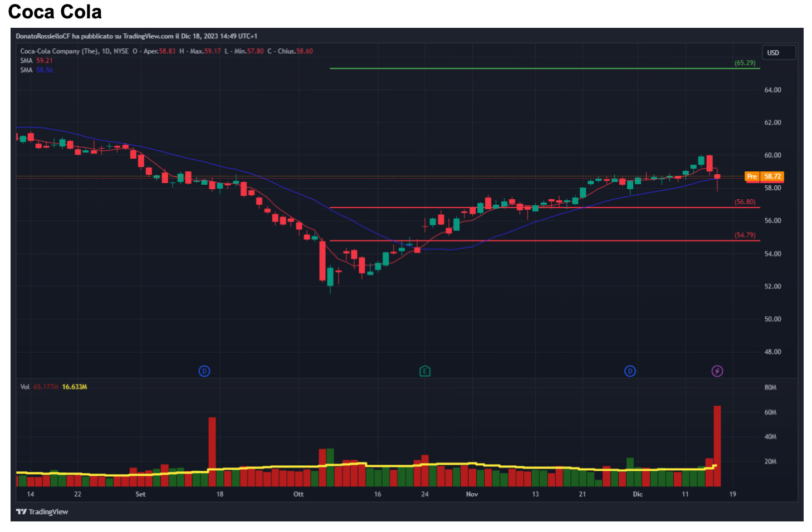Click the tallest red volume bar at right
Viewport: 812px width, 532px height.
[x=717, y=446]
